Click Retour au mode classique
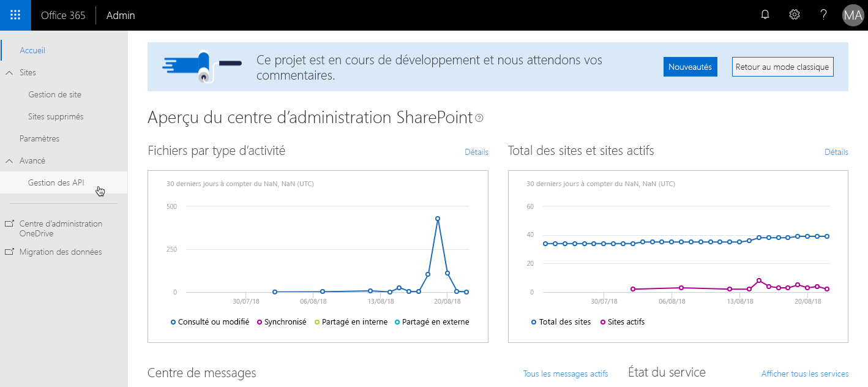 (782, 66)
